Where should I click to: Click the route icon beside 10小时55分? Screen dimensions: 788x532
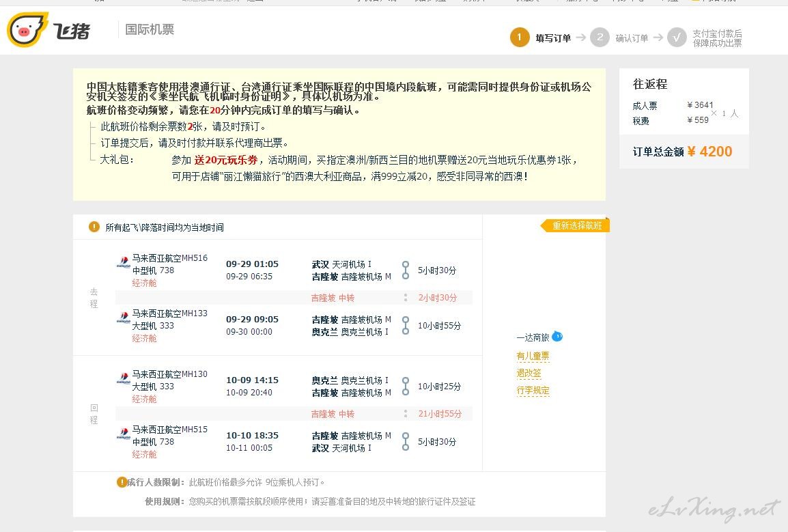[x=406, y=325]
